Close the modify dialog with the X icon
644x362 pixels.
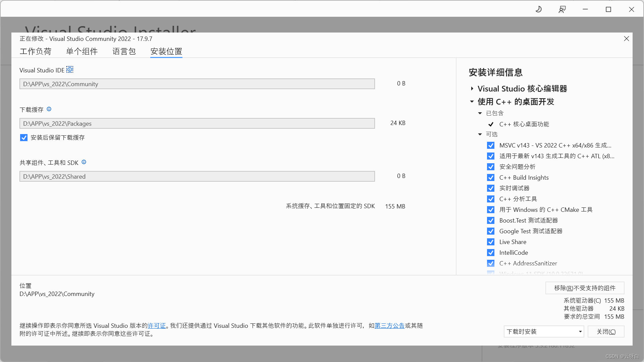(x=626, y=39)
